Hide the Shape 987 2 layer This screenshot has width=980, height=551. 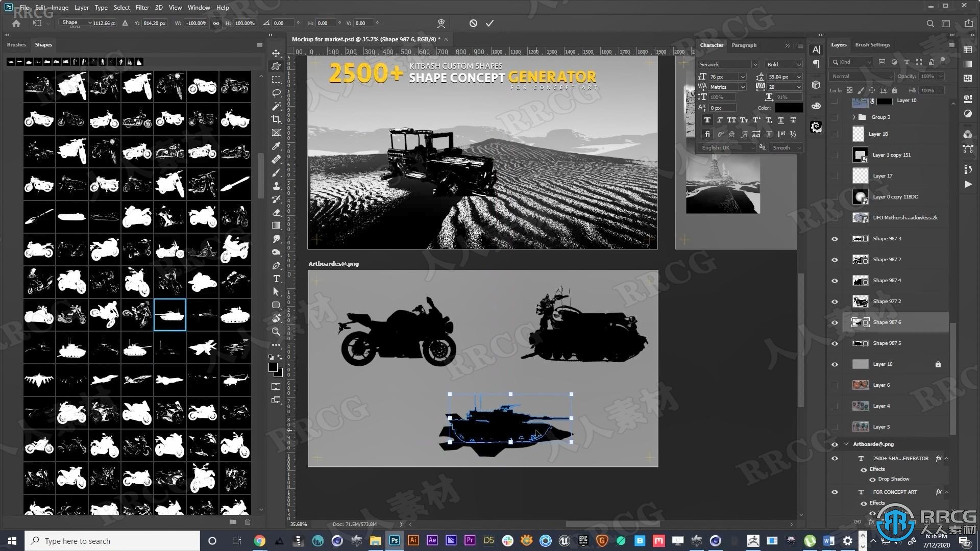click(835, 260)
